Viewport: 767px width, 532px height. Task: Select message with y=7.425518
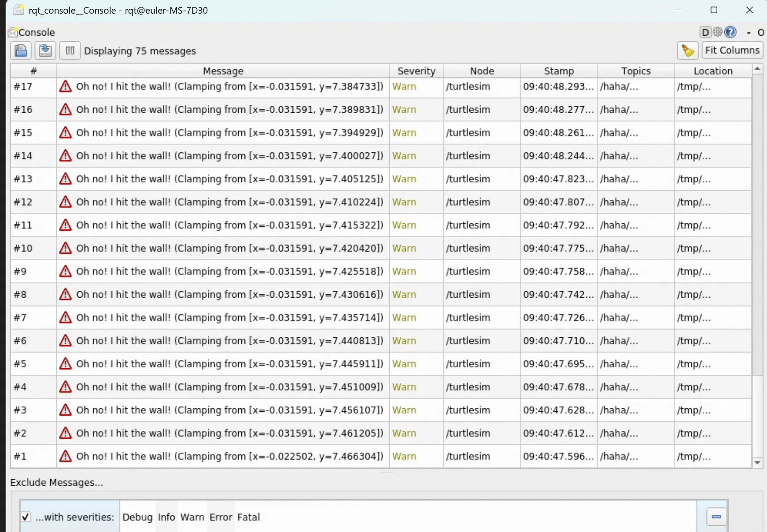[x=223, y=271]
